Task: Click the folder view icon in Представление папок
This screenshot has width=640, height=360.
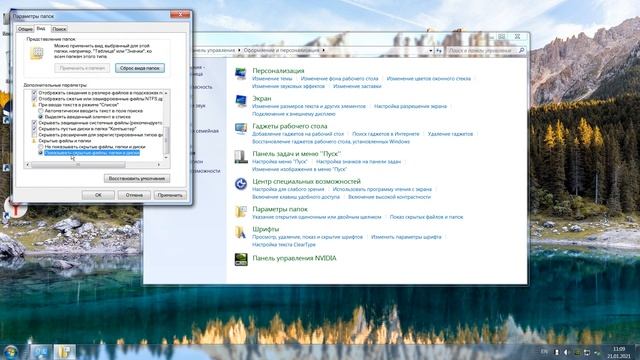Action: pyautogui.click(x=37, y=53)
